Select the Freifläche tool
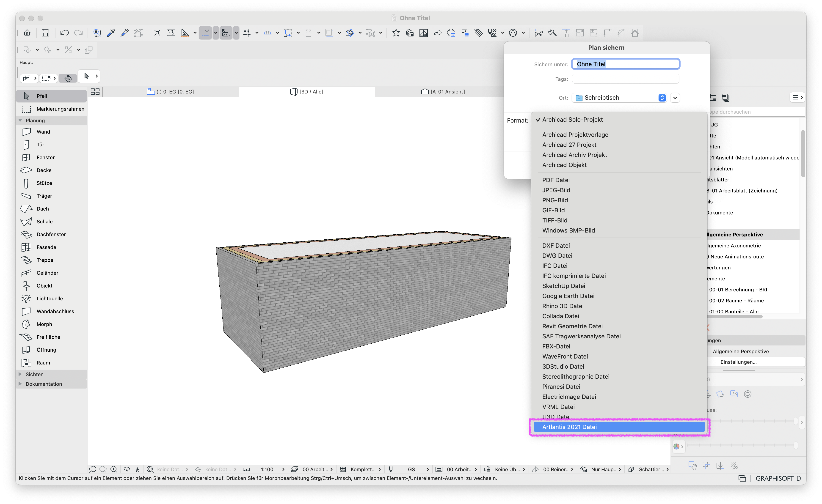 (x=52, y=337)
